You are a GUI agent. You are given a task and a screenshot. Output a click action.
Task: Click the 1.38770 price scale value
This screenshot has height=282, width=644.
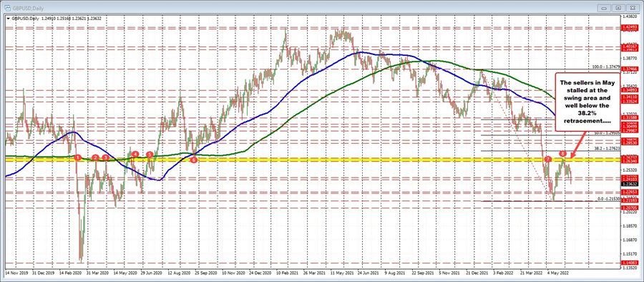629,59
